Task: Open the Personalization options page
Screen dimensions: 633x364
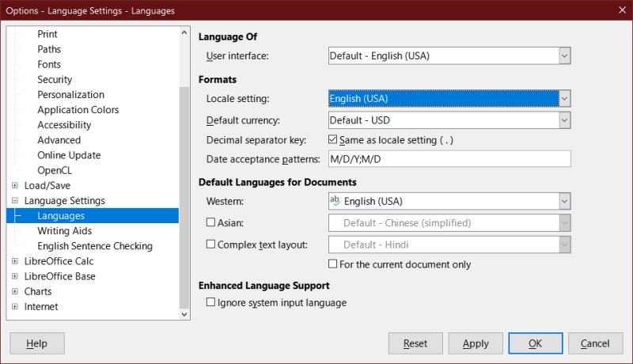Action: 70,94
